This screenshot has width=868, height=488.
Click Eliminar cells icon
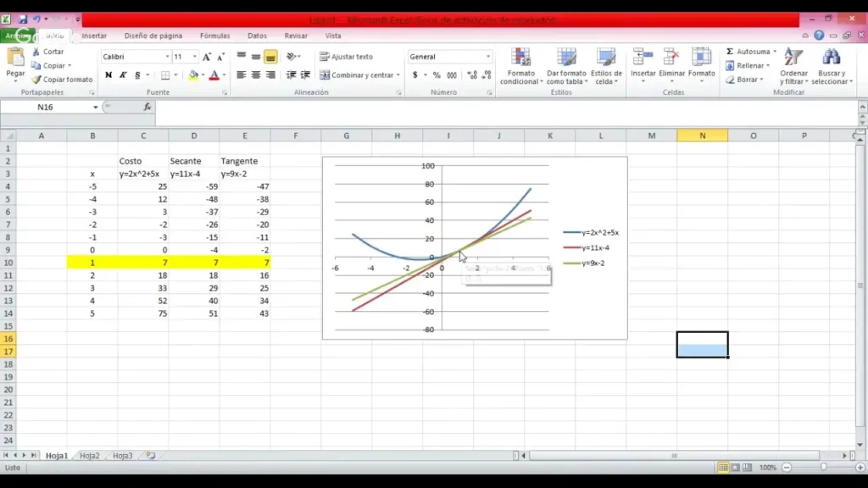tap(671, 58)
